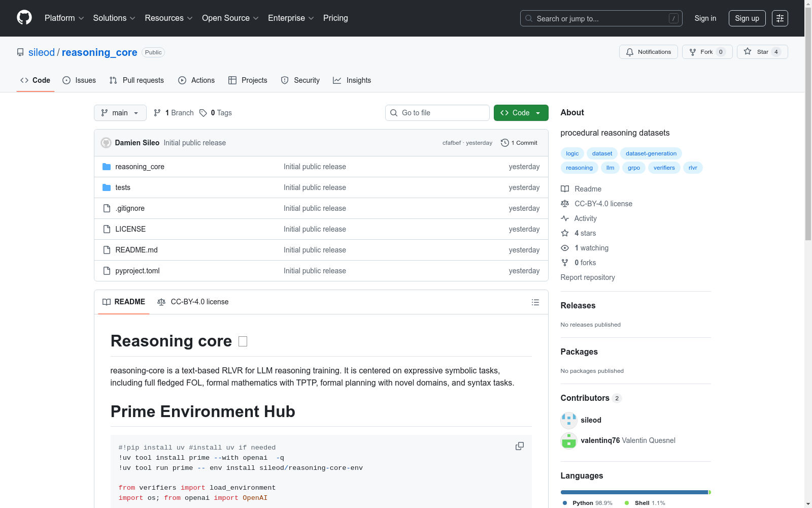This screenshot has width=812, height=508.
Task: Star the reasoning_core repository
Action: 762,52
